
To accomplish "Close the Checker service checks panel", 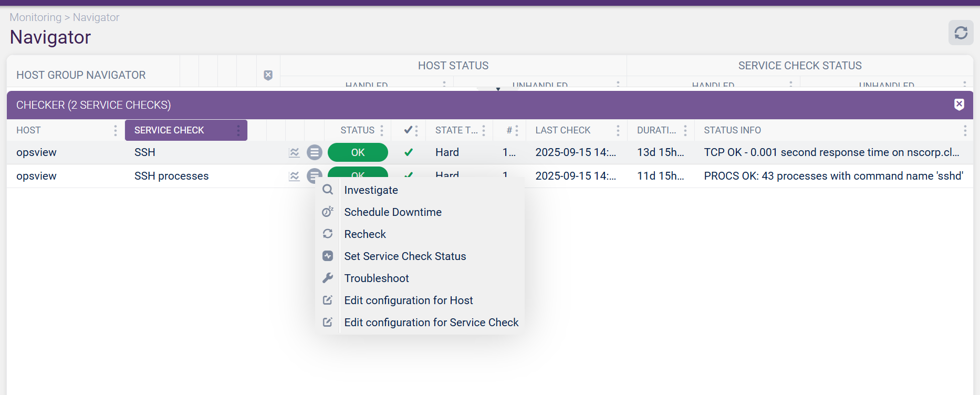I will point(959,105).
